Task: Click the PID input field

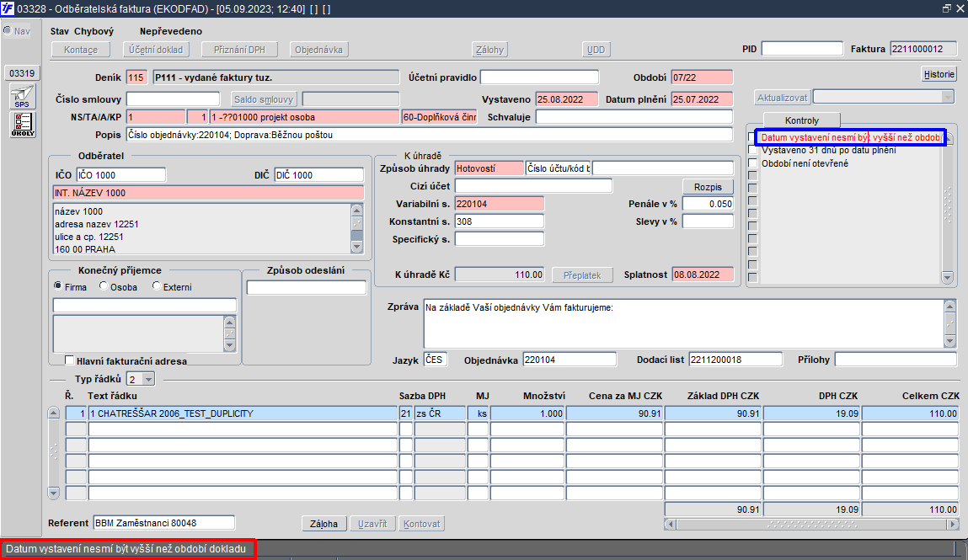Action: click(x=802, y=49)
